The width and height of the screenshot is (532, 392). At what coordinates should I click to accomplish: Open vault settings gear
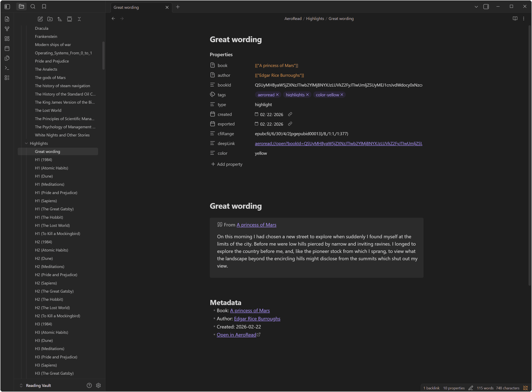99,385
